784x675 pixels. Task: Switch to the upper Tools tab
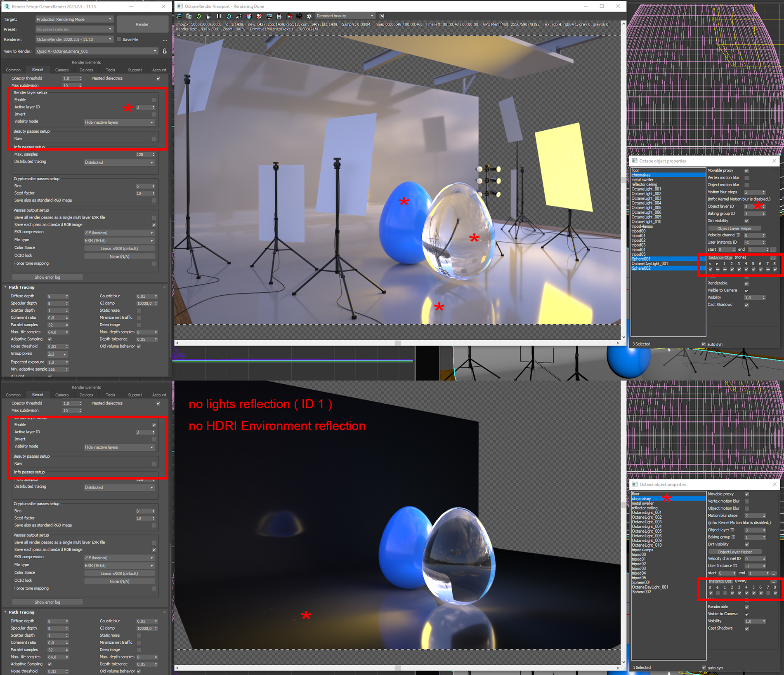[x=110, y=70]
